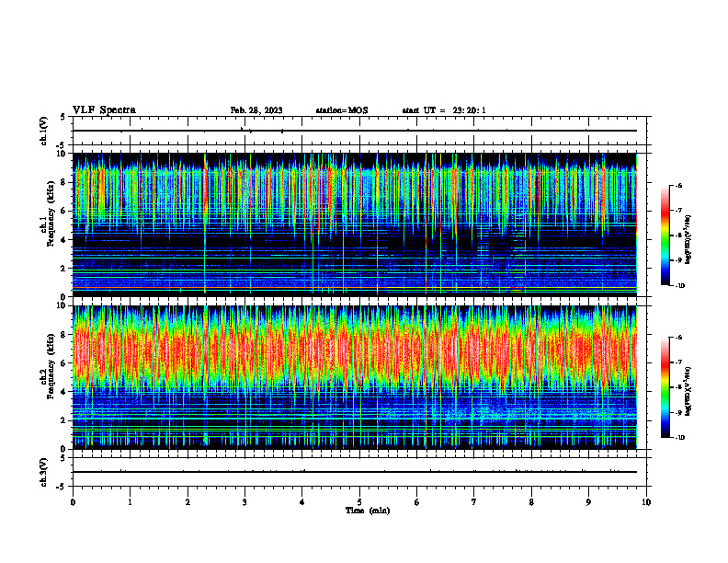
Task: Click time axis tick label "10"
Action: [x=646, y=502]
